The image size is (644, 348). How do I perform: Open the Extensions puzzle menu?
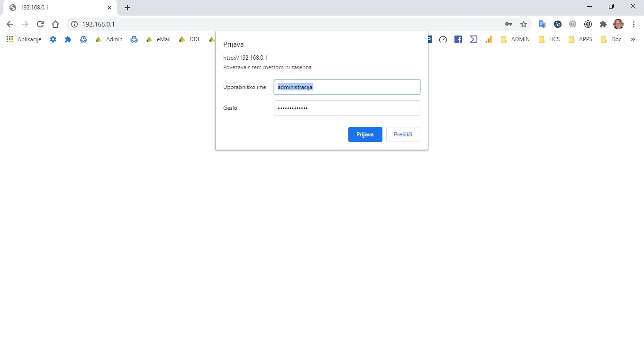pyautogui.click(x=603, y=24)
